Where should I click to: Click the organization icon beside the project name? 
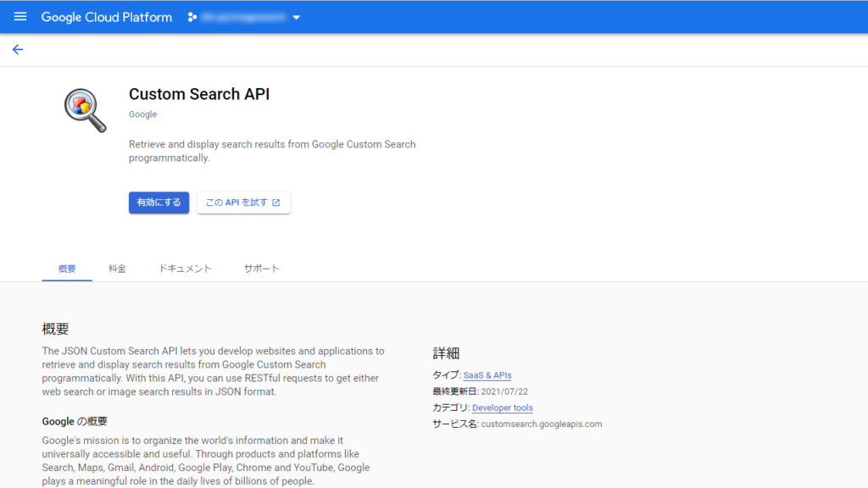click(x=193, y=17)
